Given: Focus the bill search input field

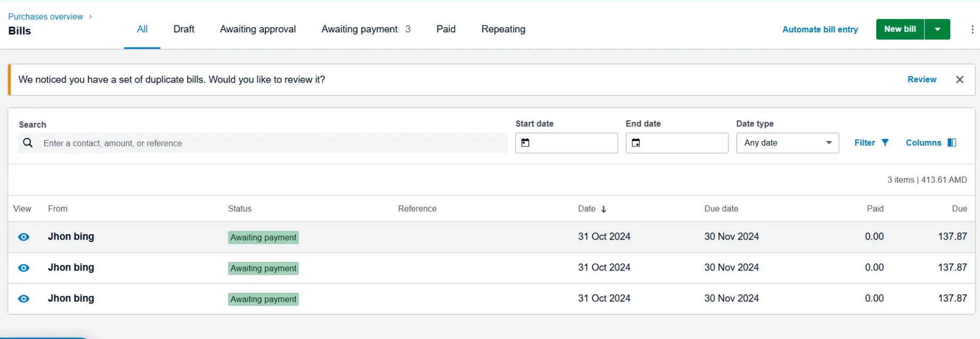Looking at the screenshot, I should (263, 143).
